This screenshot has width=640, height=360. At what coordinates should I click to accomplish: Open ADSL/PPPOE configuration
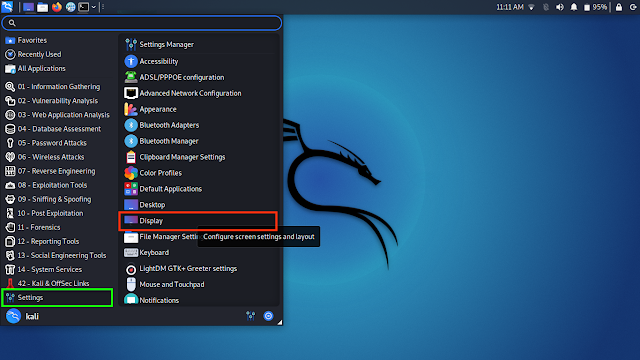click(x=199, y=77)
